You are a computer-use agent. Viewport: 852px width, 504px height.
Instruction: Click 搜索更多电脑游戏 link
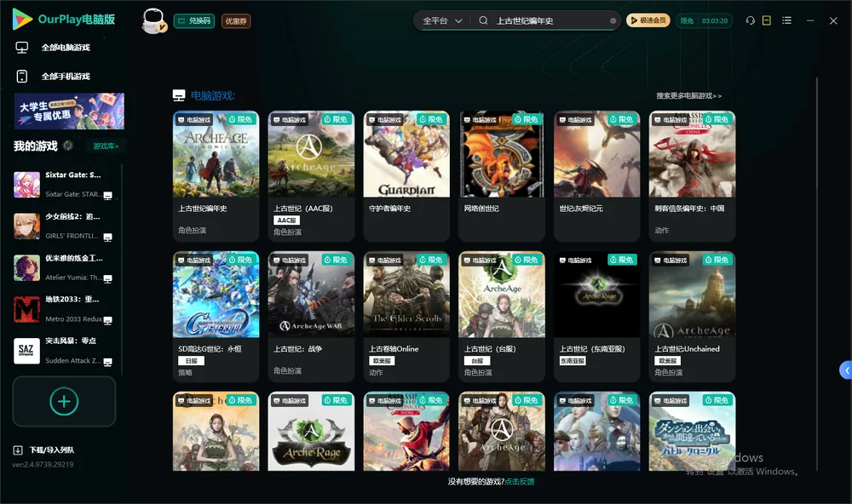[x=688, y=95]
